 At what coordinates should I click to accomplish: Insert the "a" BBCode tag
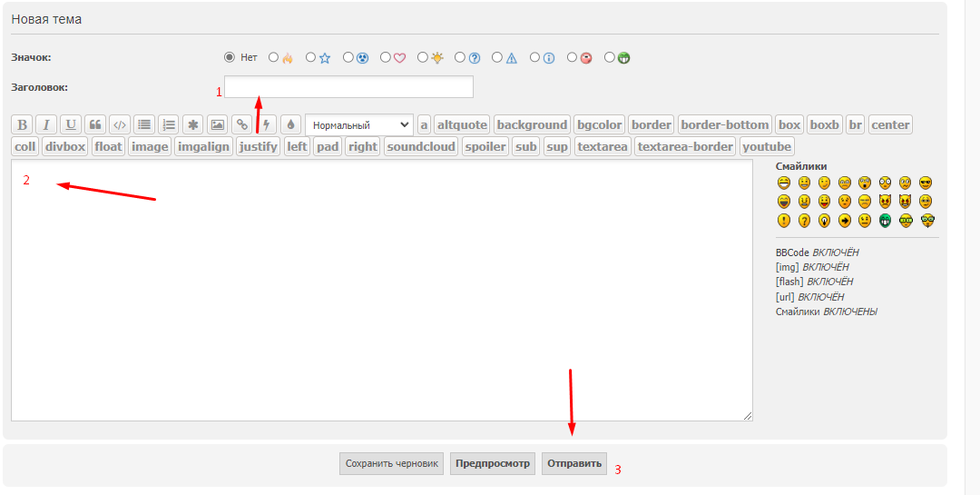click(425, 124)
